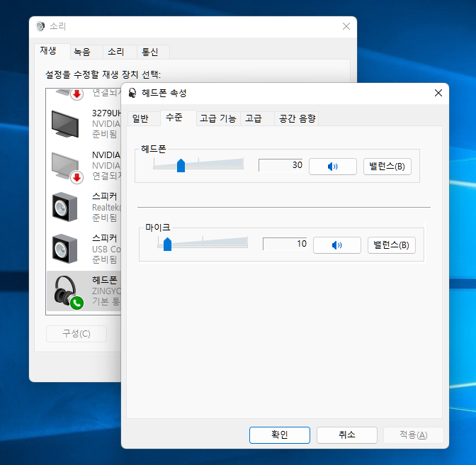Mute the 마이크 speaker volume icon button
Image resolution: width=476 pixels, height=465 pixels.
point(337,245)
